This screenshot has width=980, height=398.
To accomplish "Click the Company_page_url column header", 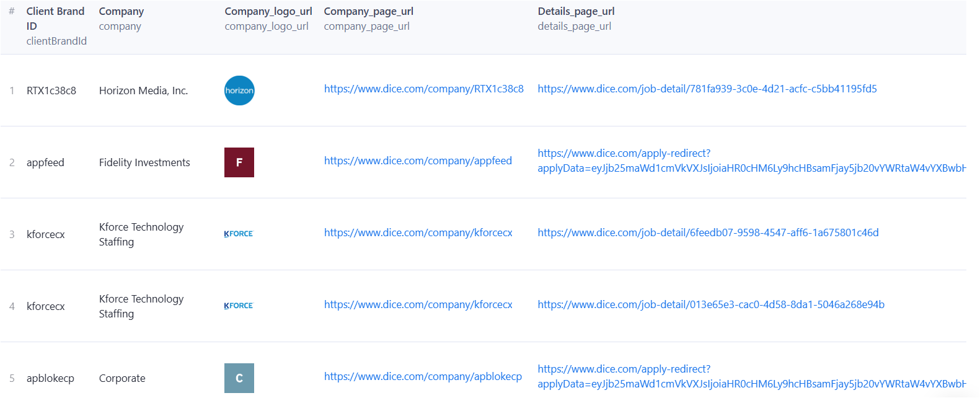I will (369, 19).
